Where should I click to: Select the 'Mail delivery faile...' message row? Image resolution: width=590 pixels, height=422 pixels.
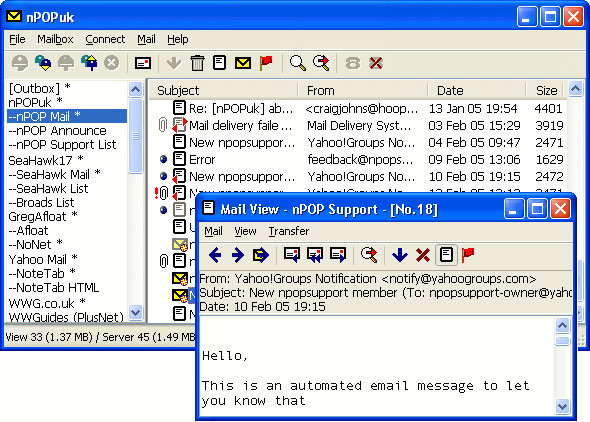click(357, 125)
